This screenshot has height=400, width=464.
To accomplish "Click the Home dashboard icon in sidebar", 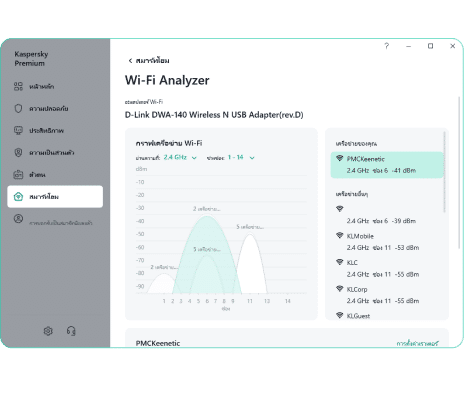I will [x=18, y=86].
